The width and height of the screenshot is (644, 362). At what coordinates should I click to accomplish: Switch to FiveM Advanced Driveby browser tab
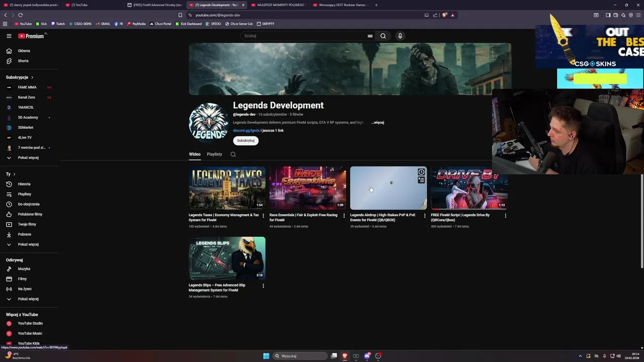coord(154,5)
